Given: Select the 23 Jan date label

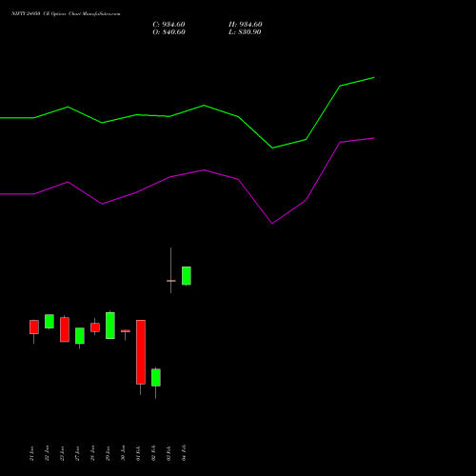Looking at the screenshot, I should (x=62, y=453).
